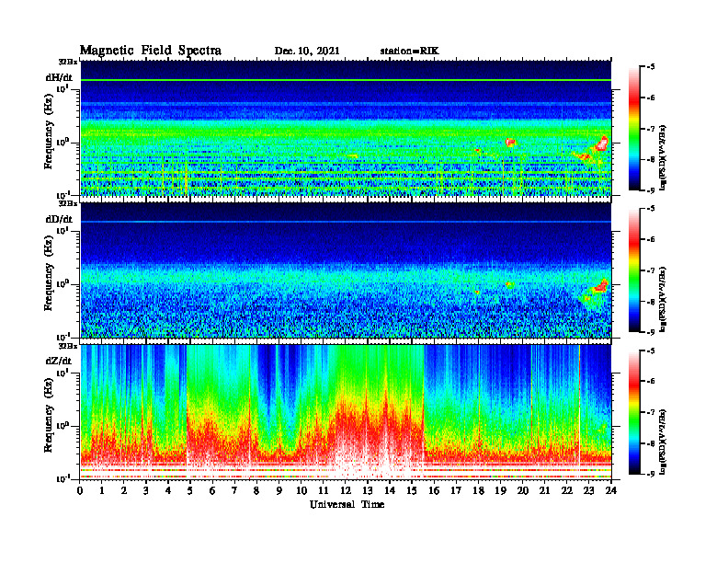Click hour tick label 4 on the time axis
728x563 pixels.
[168, 491]
